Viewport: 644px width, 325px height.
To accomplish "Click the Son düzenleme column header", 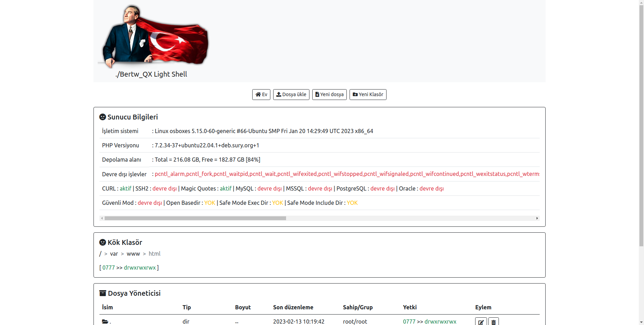I will (293, 307).
